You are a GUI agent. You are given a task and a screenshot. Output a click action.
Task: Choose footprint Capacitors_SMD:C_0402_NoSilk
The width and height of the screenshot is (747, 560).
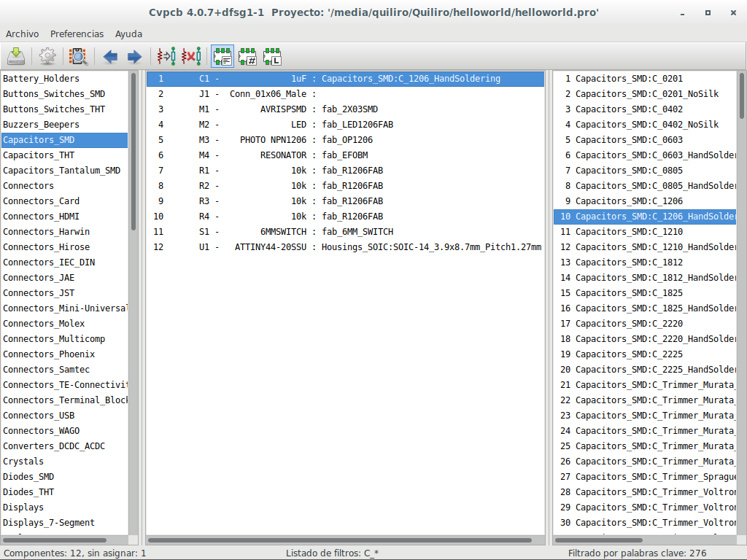(645, 124)
